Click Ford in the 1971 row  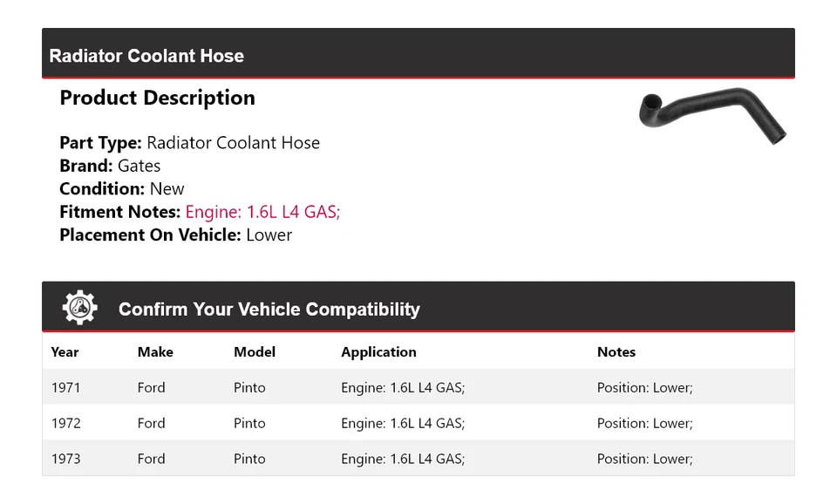click(151, 388)
